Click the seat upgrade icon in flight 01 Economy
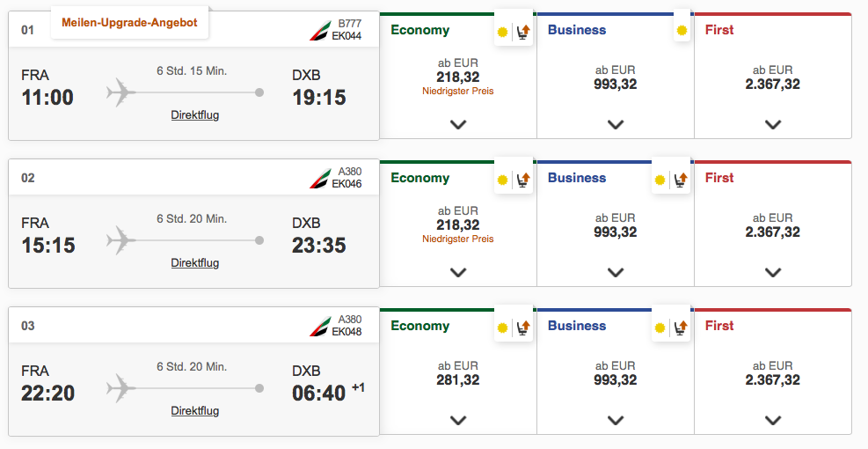The height and width of the screenshot is (449, 868). (522, 32)
